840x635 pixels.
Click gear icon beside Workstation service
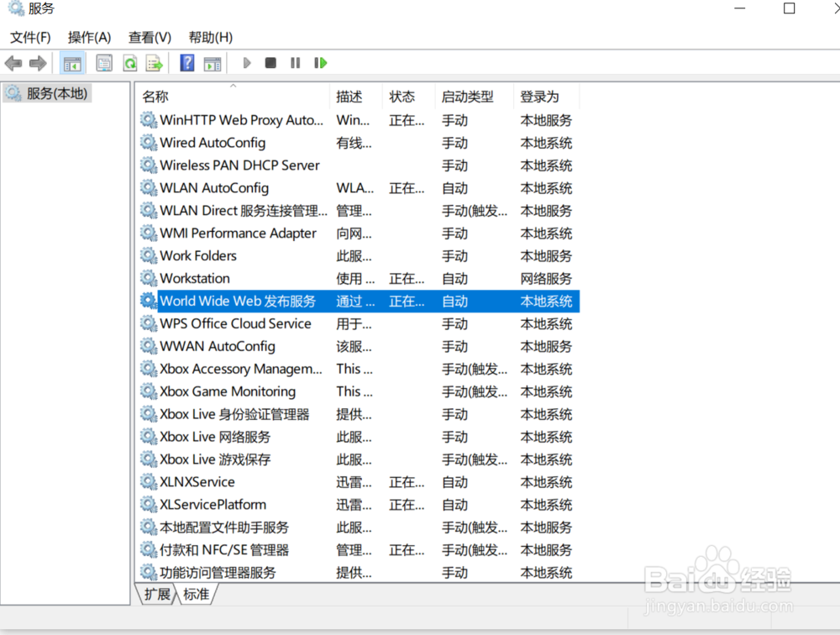[x=149, y=277]
